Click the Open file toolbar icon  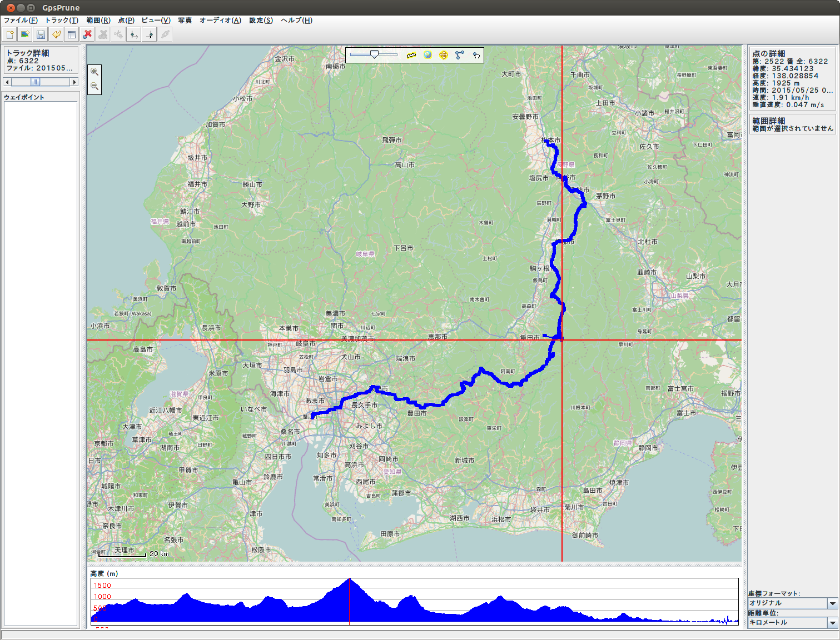[x=9, y=34]
